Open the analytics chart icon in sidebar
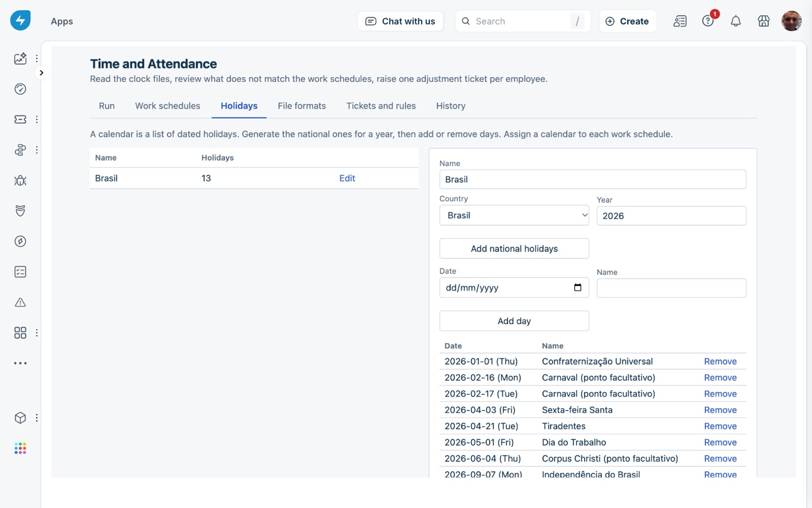812x508 pixels. (20, 59)
